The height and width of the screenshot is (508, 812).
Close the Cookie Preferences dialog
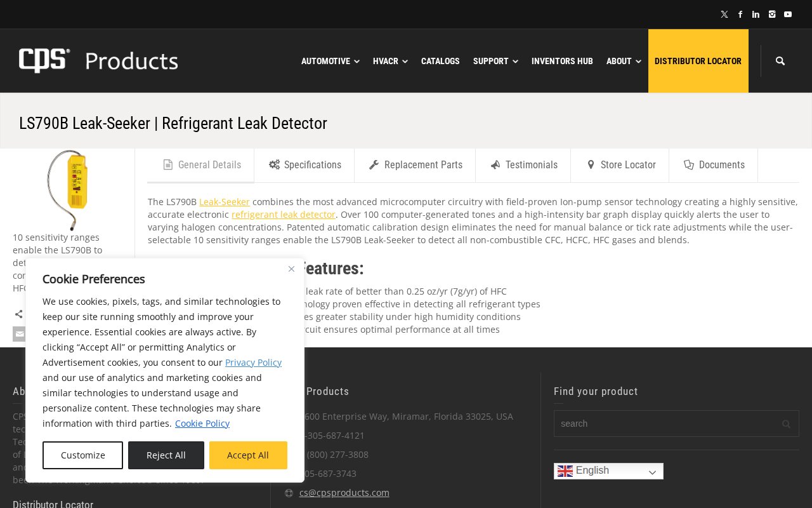[291, 269]
